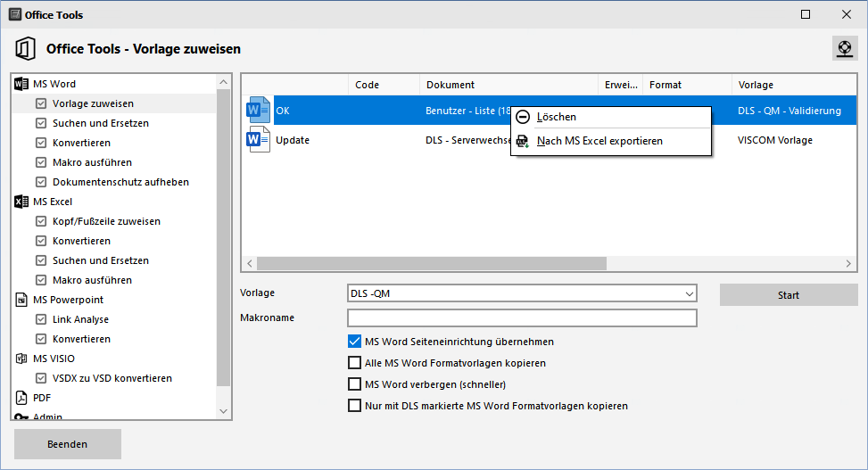Screen dimensions: 868x470
Task: Select Konvertieren under MS Powerpoint
Action: tap(81, 339)
